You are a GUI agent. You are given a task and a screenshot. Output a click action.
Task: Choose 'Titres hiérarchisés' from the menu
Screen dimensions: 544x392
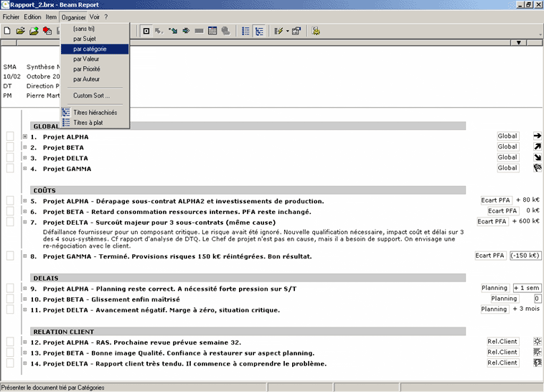[x=95, y=113]
